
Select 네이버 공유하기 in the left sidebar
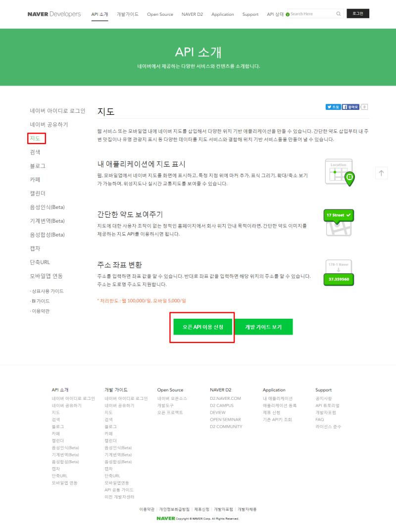49,125
